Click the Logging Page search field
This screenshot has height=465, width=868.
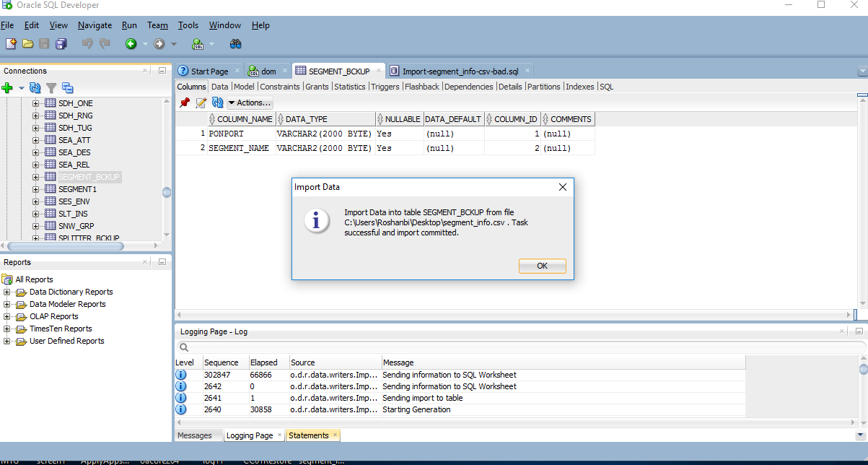(505, 347)
